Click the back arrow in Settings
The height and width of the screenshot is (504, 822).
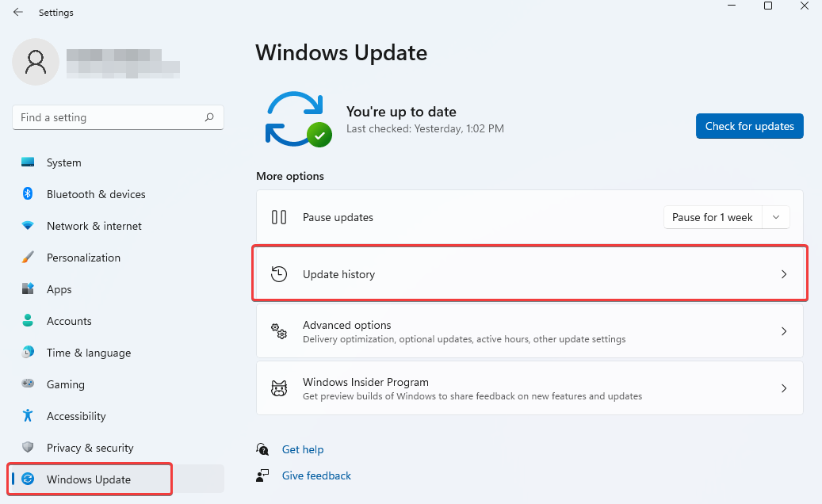(x=17, y=12)
